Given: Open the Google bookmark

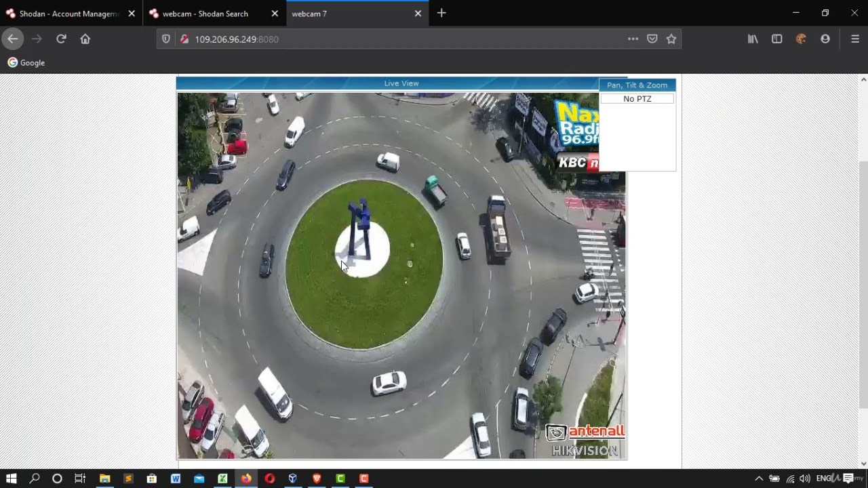Looking at the screenshot, I should 26,62.
